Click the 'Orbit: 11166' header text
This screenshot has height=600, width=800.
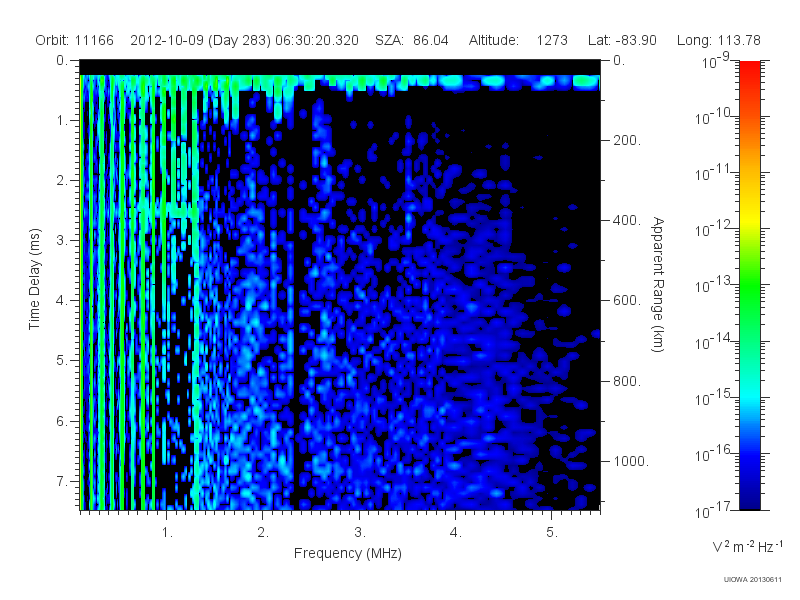point(74,40)
